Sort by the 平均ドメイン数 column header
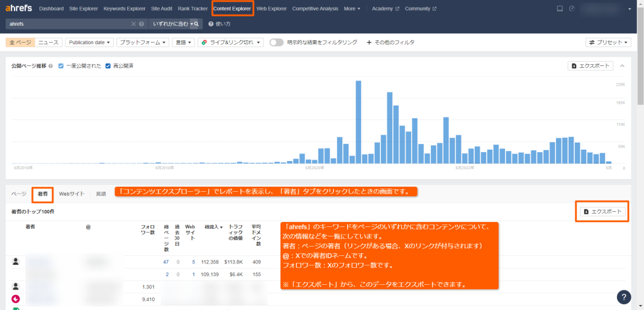The image size is (644, 310). tap(256, 235)
